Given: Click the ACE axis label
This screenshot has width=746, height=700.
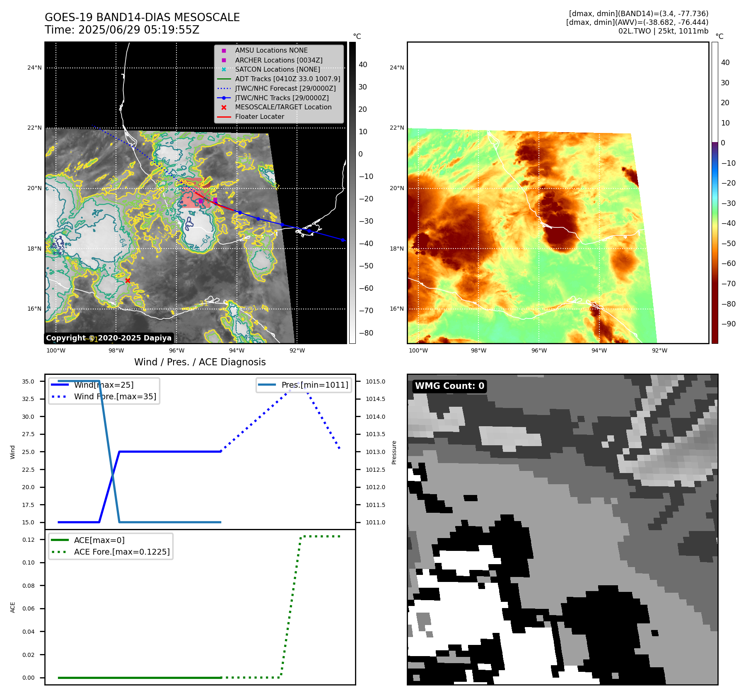Looking at the screenshot, I should coord(12,607).
